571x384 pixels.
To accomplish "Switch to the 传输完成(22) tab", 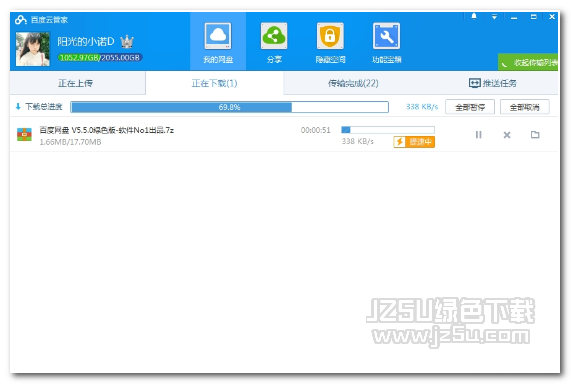I will [353, 83].
